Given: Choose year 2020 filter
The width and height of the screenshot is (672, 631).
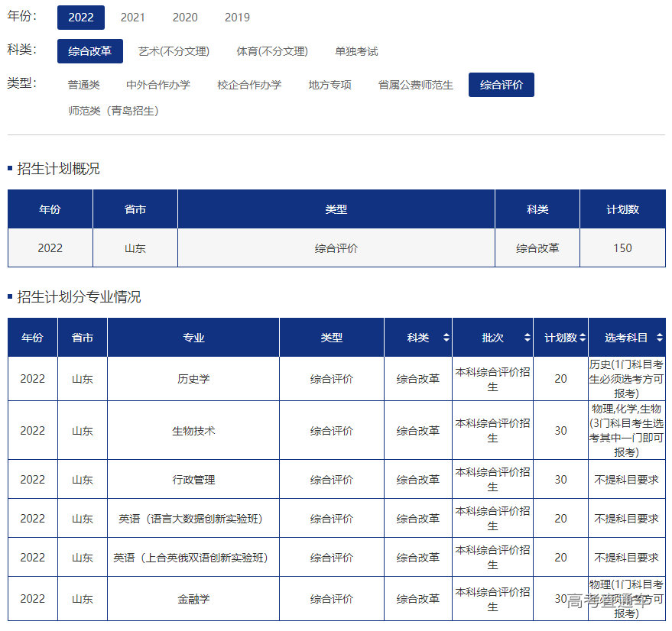Looking at the screenshot, I should [185, 18].
